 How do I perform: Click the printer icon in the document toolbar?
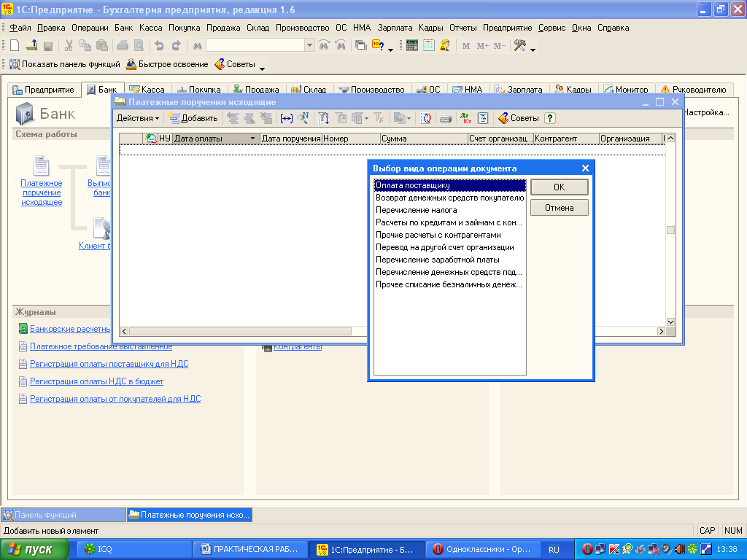click(x=446, y=118)
